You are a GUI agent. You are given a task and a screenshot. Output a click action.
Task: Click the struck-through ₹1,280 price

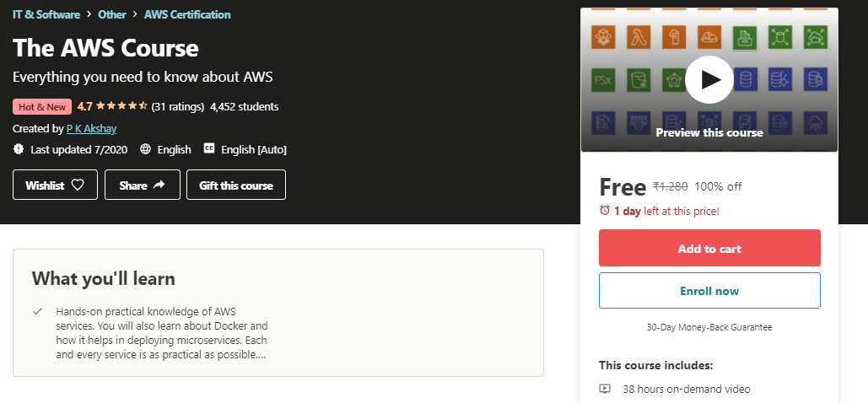[671, 186]
